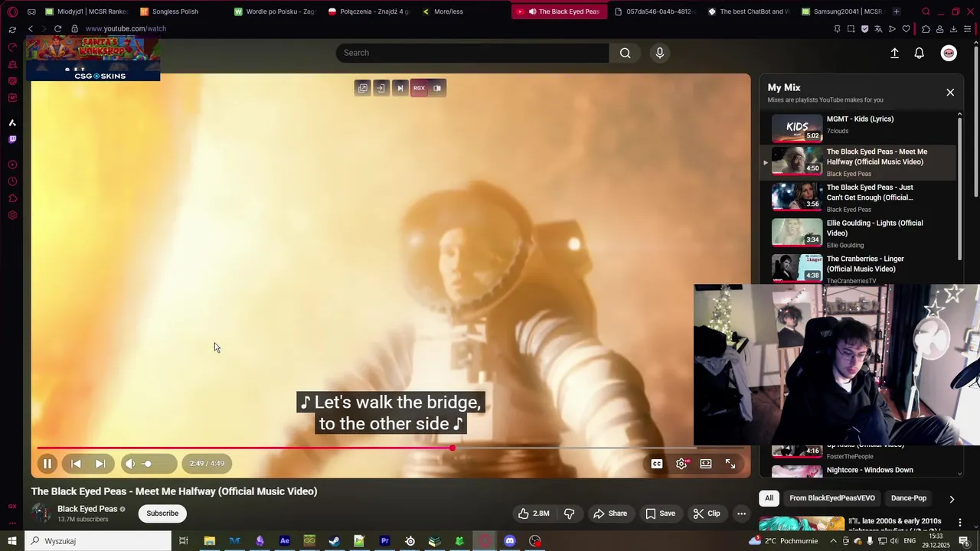Skip to the next video in player
This screenshot has height=551, width=980.
100,464
